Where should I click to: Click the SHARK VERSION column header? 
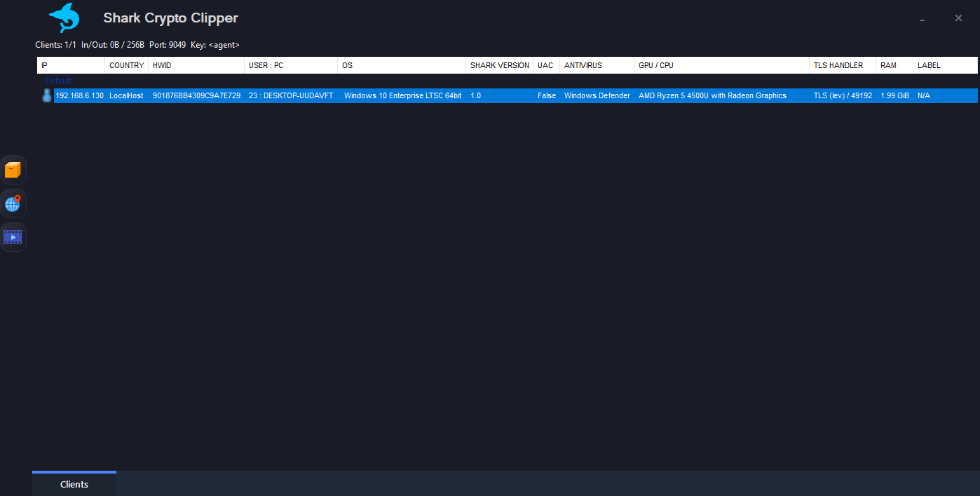point(499,65)
